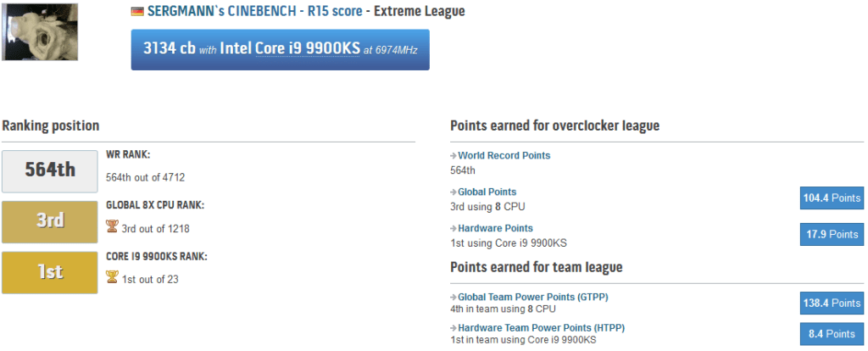The image size is (868, 351).
Task: Click the arrow icon before World Record Points
Action: pyautogui.click(x=453, y=156)
